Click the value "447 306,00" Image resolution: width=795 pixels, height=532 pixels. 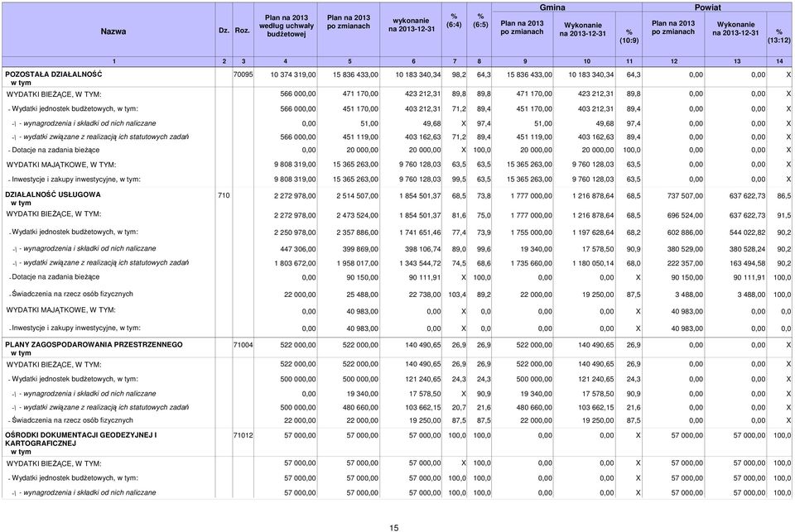298,249
